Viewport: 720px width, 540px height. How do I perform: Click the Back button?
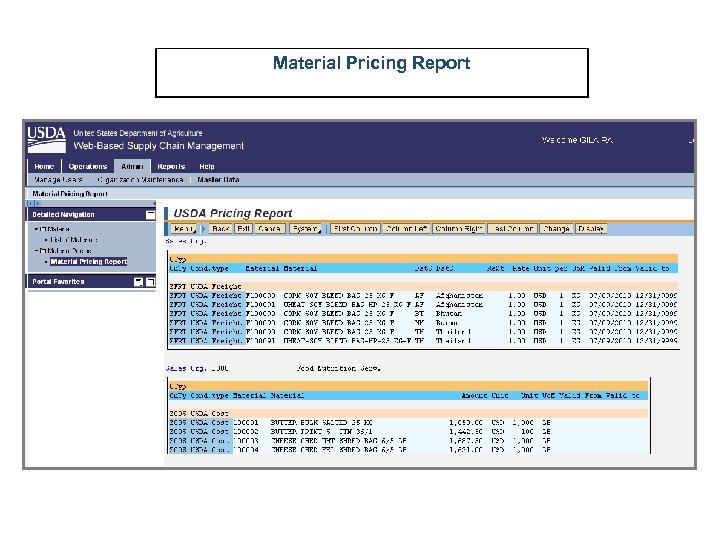tap(220, 229)
